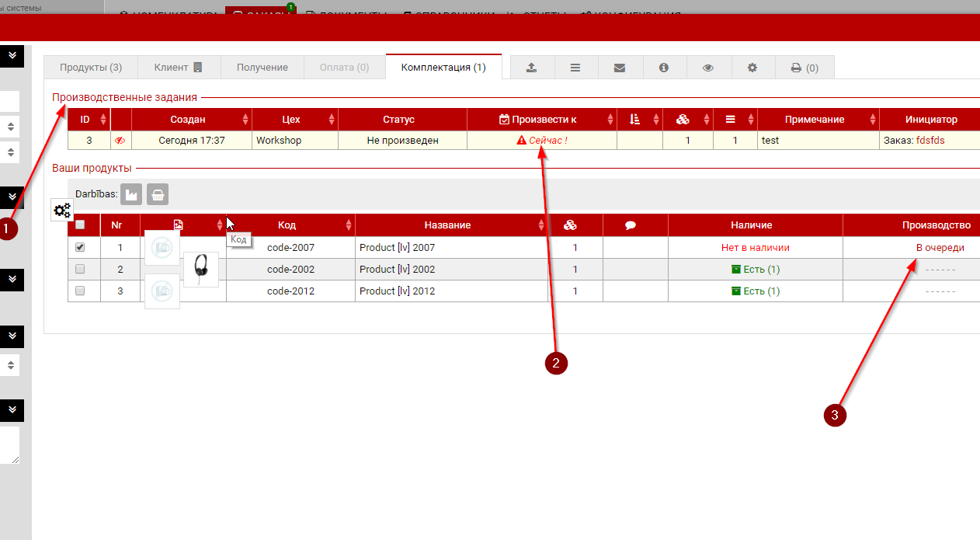The height and width of the screenshot is (540, 980).
Task: Open the envelope (mail) icon tab
Action: [x=619, y=68]
